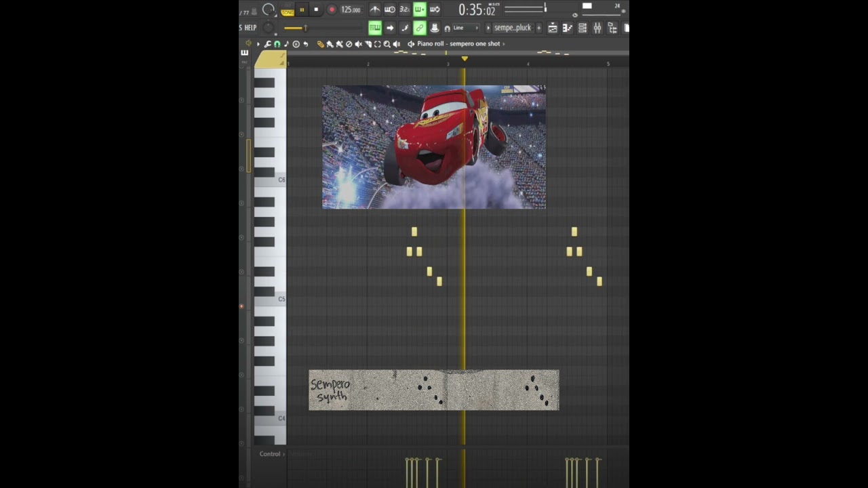868x488 pixels.
Task: Toggle the 3.2.1 countdown before recording
Action: point(405,9)
